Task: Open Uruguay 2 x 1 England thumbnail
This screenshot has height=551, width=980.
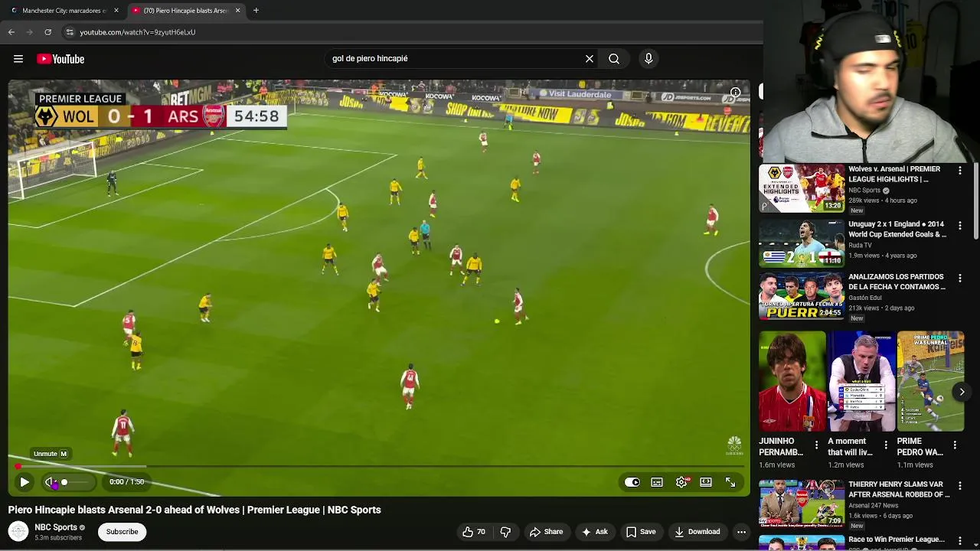Action: [802, 243]
